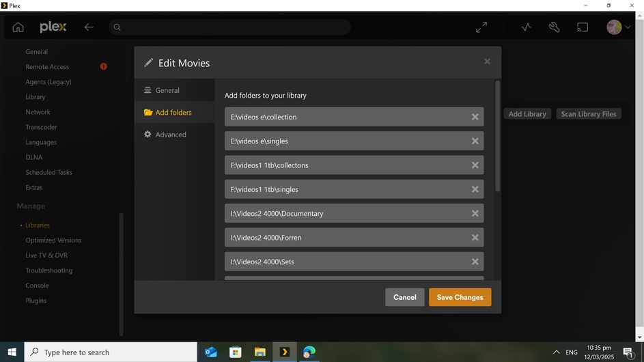Click the I:\Videos2 4000\Documentary path field

click(354, 213)
